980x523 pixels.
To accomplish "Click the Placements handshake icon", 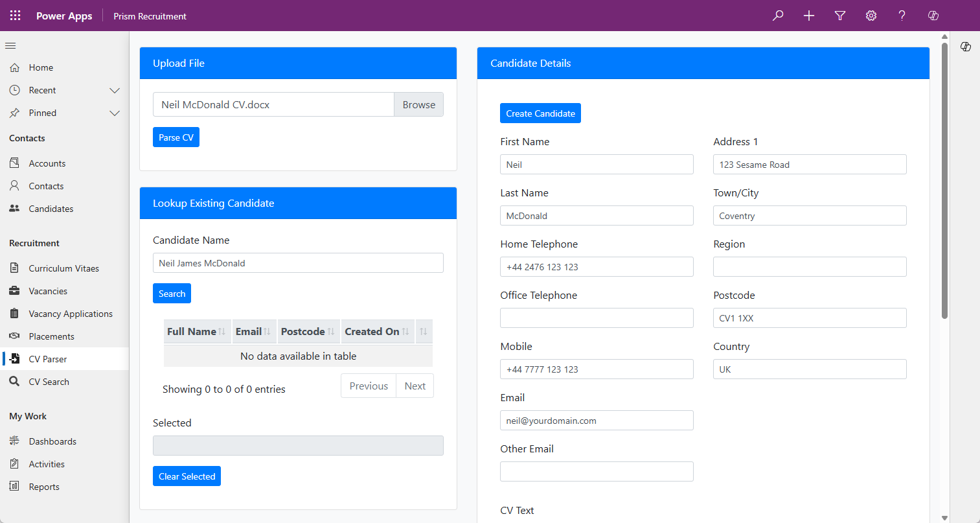I will point(14,336).
